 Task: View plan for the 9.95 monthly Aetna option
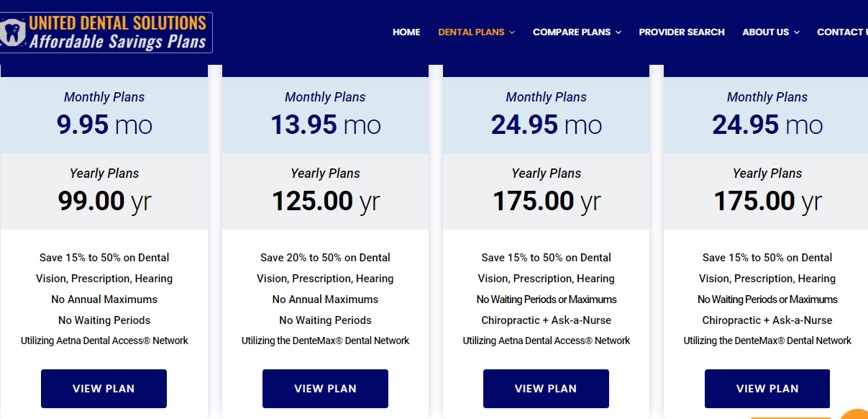104,389
